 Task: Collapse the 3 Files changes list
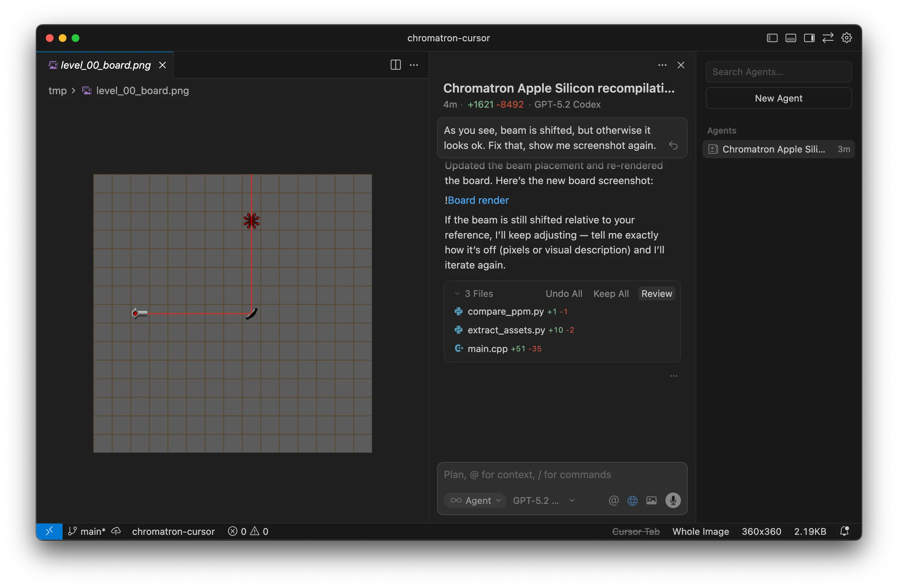coord(457,293)
